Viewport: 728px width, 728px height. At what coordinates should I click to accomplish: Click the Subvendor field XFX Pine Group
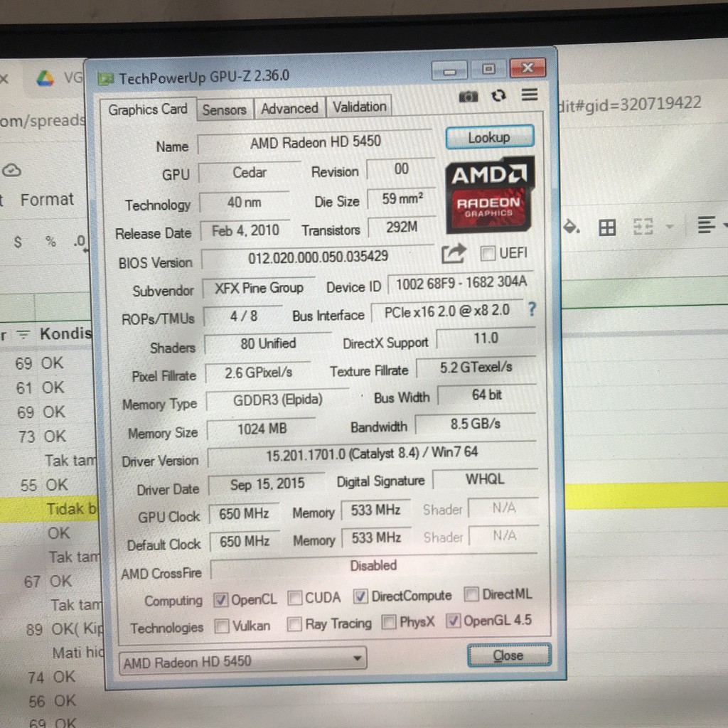[259, 289]
